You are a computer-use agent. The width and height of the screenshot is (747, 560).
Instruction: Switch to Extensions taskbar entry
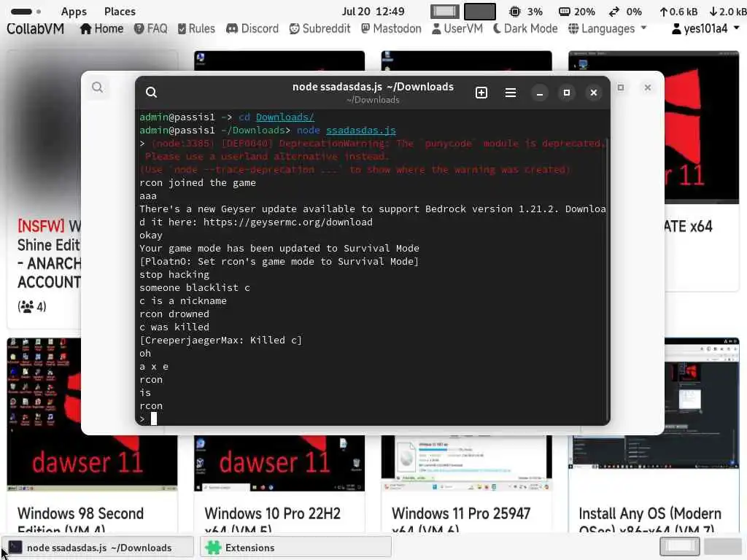click(296, 548)
